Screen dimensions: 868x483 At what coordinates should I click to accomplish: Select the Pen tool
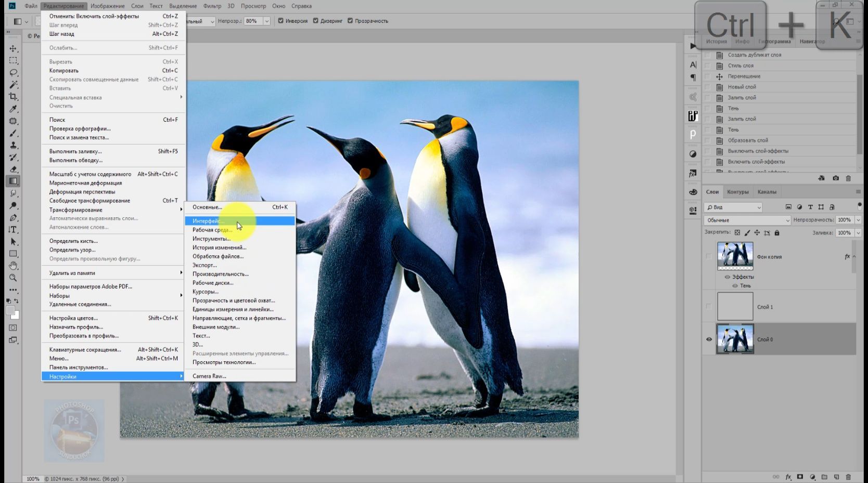pyautogui.click(x=13, y=217)
